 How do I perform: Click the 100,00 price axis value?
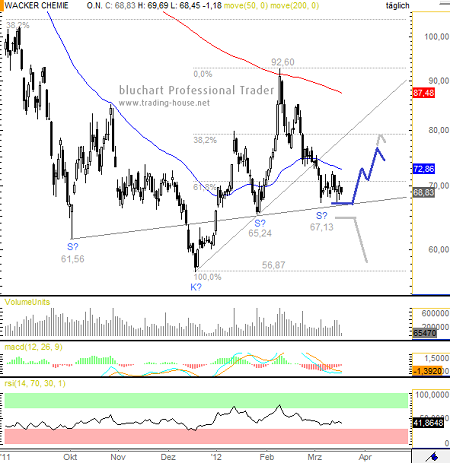click(436, 37)
